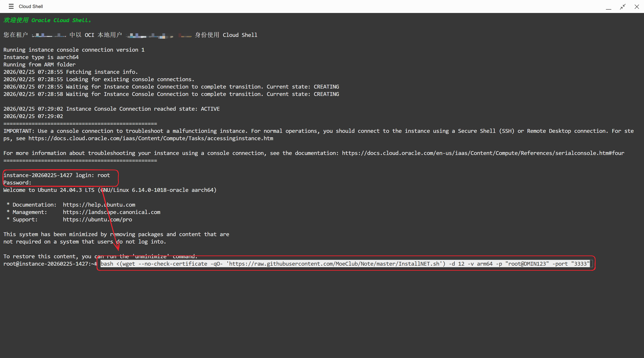Open the serialconsole.htm#four documentation link
The height and width of the screenshot is (358, 644).
pyautogui.click(x=483, y=153)
